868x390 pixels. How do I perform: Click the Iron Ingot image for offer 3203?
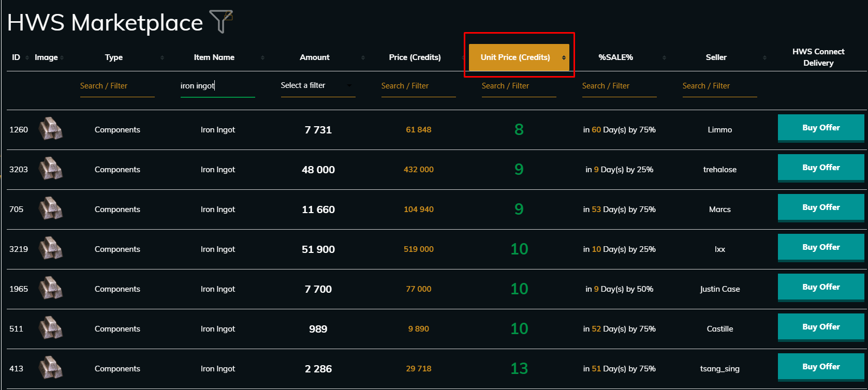pos(51,169)
